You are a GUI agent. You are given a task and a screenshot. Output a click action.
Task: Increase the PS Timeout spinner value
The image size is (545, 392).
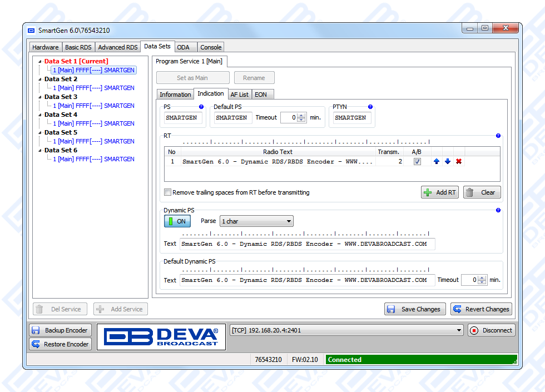point(302,115)
